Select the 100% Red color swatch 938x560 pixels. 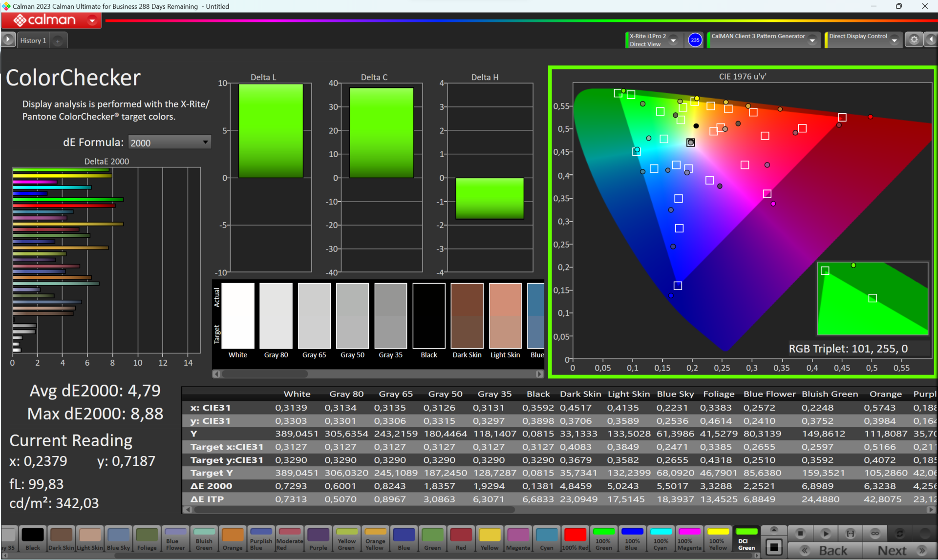click(x=575, y=539)
